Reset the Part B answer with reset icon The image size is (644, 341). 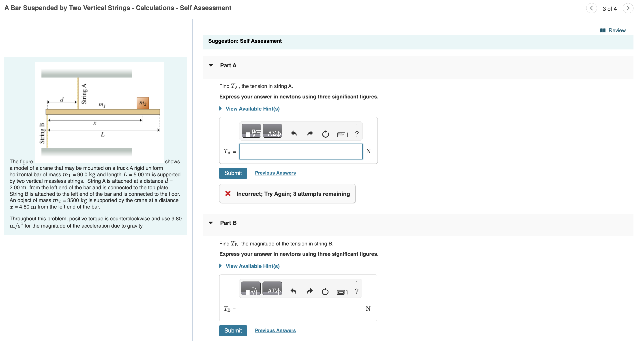point(325,291)
